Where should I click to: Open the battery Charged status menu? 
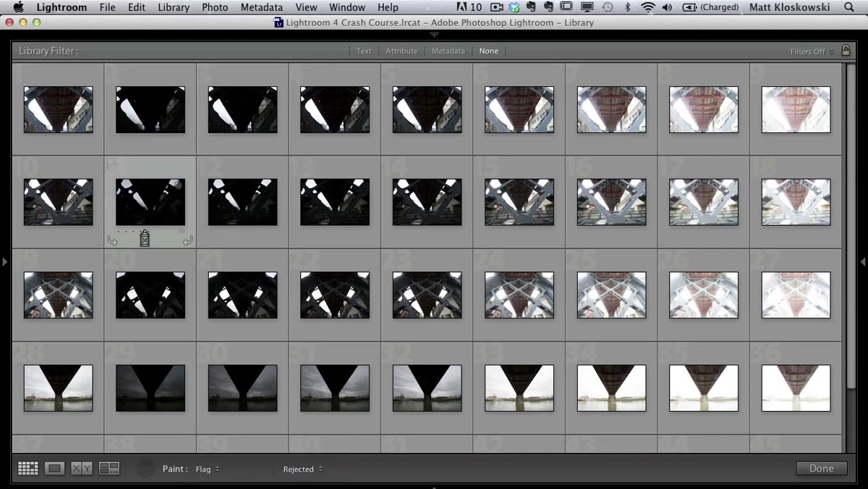point(710,7)
